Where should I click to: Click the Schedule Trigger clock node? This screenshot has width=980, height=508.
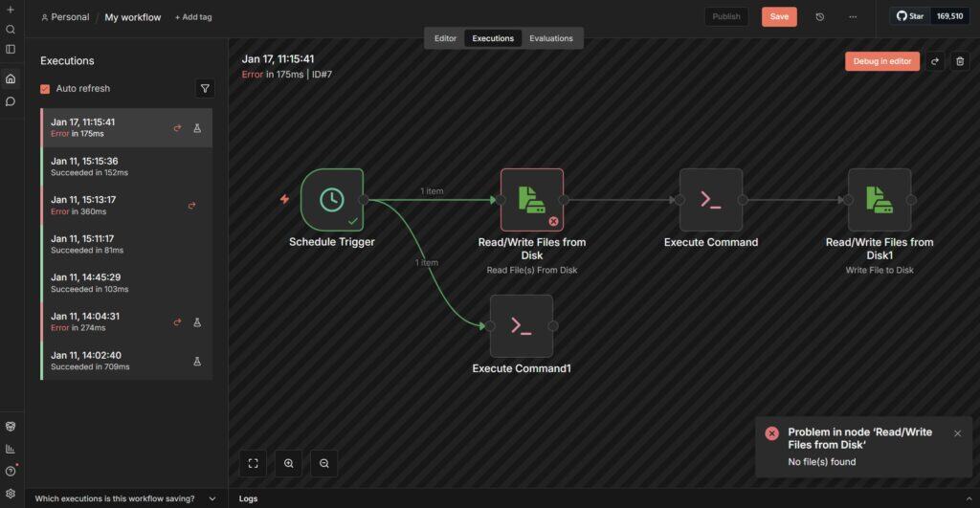[x=331, y=199]
